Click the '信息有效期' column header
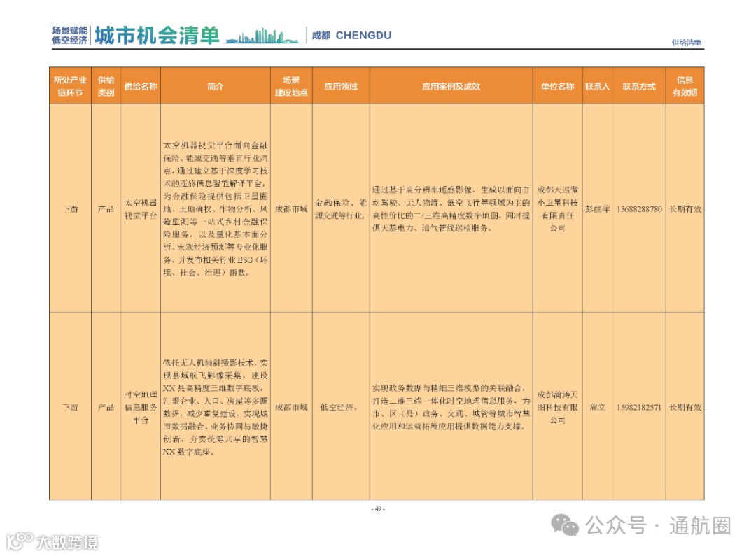Screen dimensions: 756x556 [685, 86]
